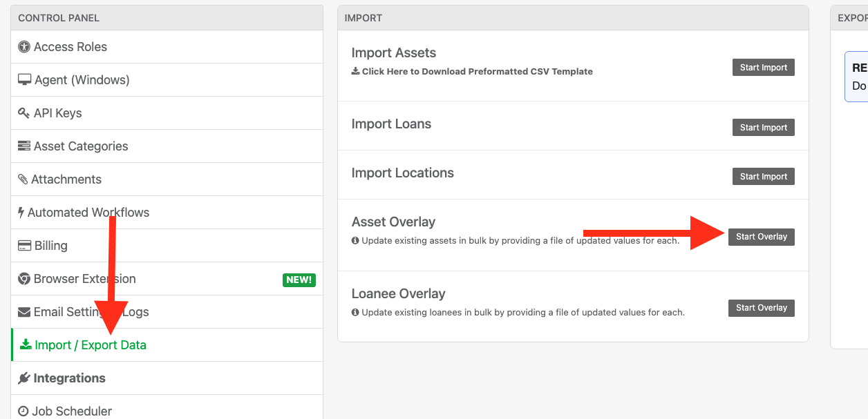Start Import for Import Assets
Image resolution: width=868 pixels, height=419 pixels.
(763, 67)
